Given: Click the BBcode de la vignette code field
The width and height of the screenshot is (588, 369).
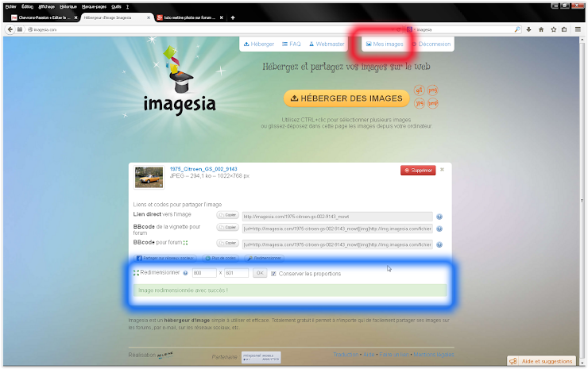Looking at the screenshot, I should (x=337, y=229).
